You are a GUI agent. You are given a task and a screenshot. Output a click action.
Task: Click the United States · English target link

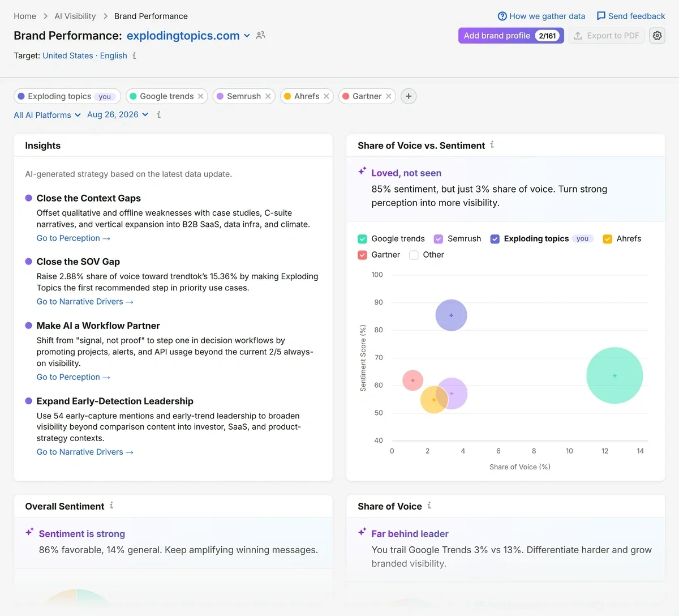click(85, 55)
